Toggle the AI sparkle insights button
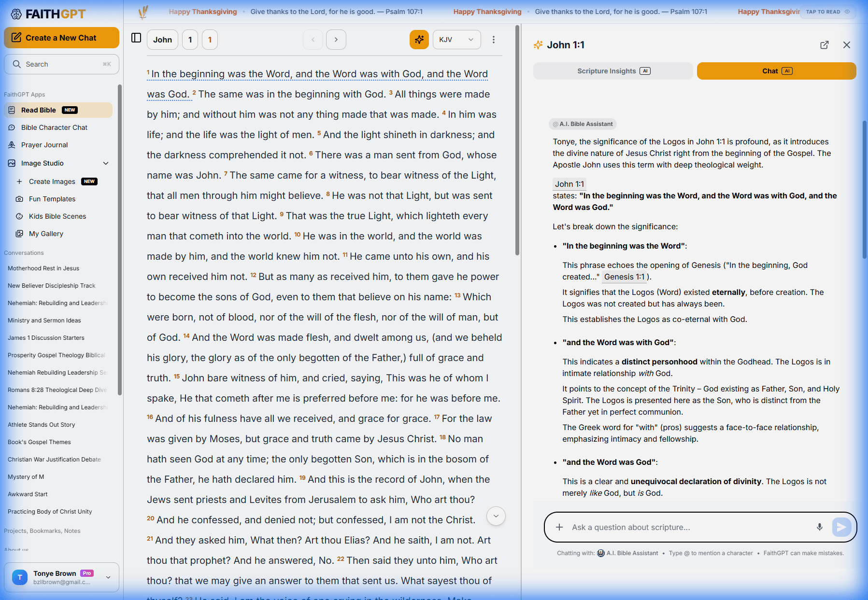 pos(419,40)
